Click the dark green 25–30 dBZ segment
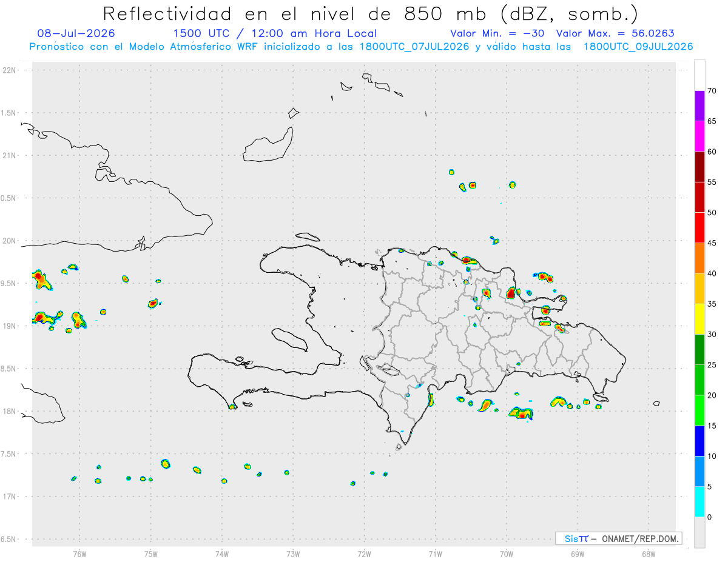The width and height of the screenshot is (728, 562). coord(699,350)
